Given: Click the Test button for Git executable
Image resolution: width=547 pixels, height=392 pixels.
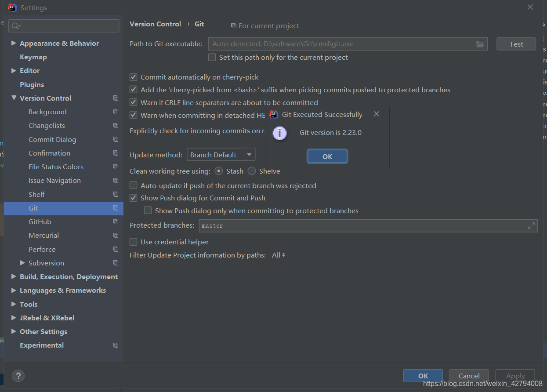Looking at the screenshot, I should click(x=516, y=44).
